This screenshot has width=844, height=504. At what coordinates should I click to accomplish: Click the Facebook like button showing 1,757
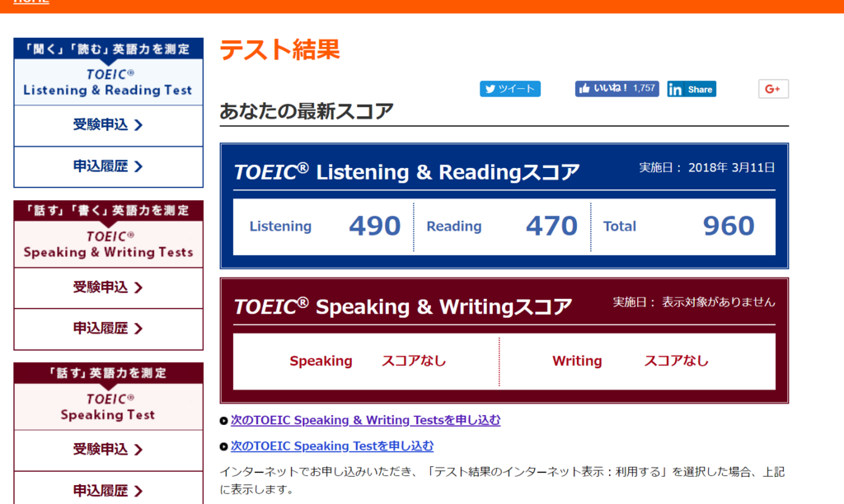coord(617,89)
